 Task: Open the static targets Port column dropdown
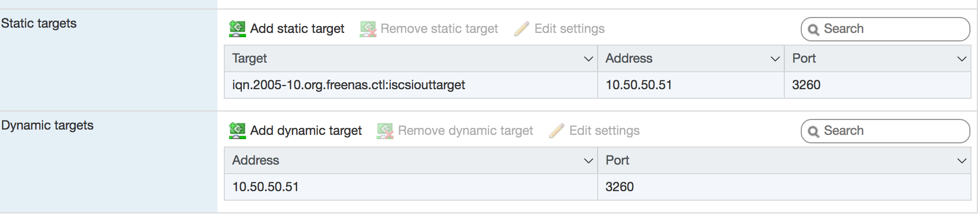961,59
